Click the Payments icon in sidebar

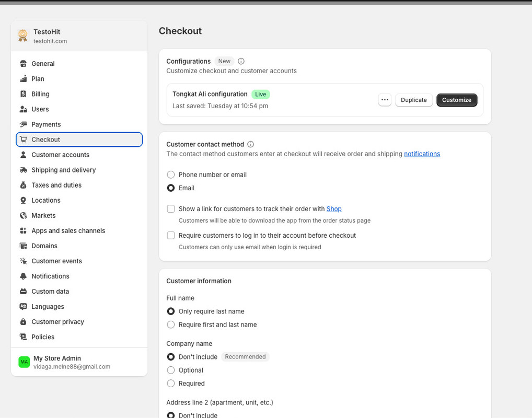click(23, 124)
